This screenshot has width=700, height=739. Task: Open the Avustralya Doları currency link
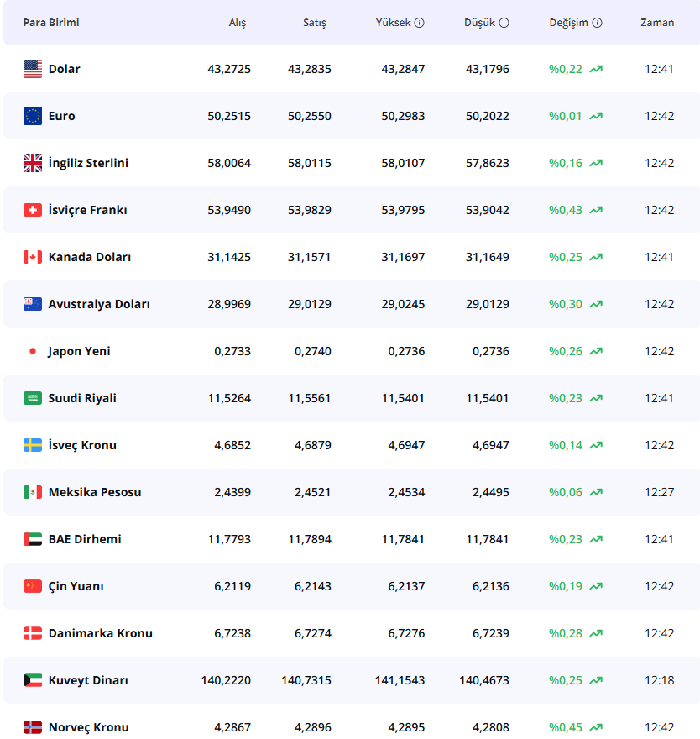click(x=99, y=304)
